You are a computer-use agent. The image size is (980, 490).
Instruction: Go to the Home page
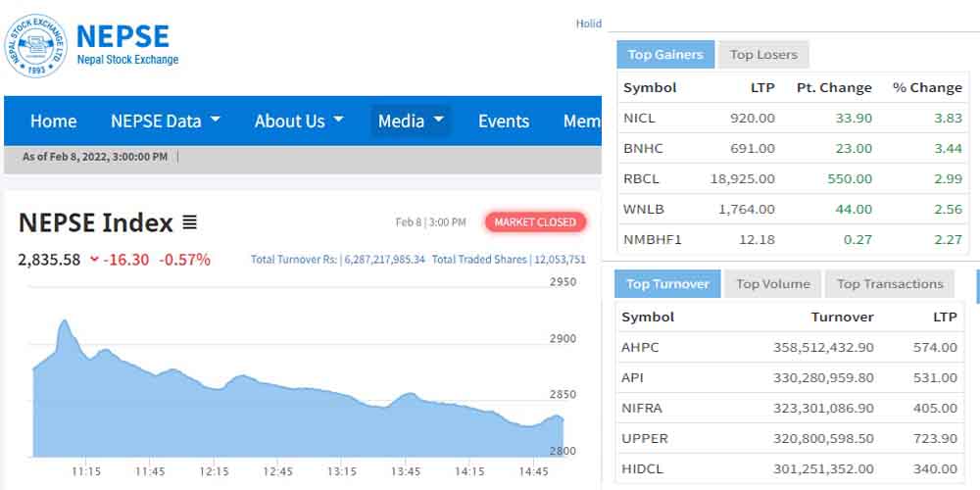pos(53,122)
